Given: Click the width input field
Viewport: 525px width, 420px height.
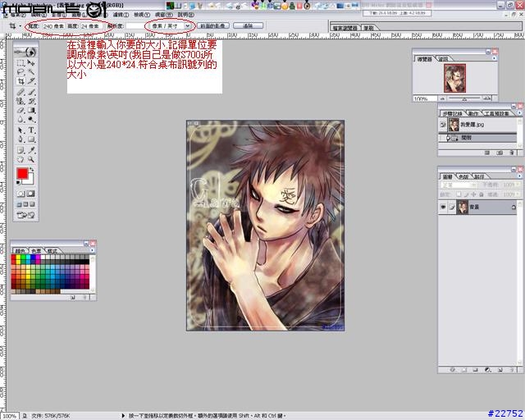Looking at the screenshot, I should [x=54, y=25].
